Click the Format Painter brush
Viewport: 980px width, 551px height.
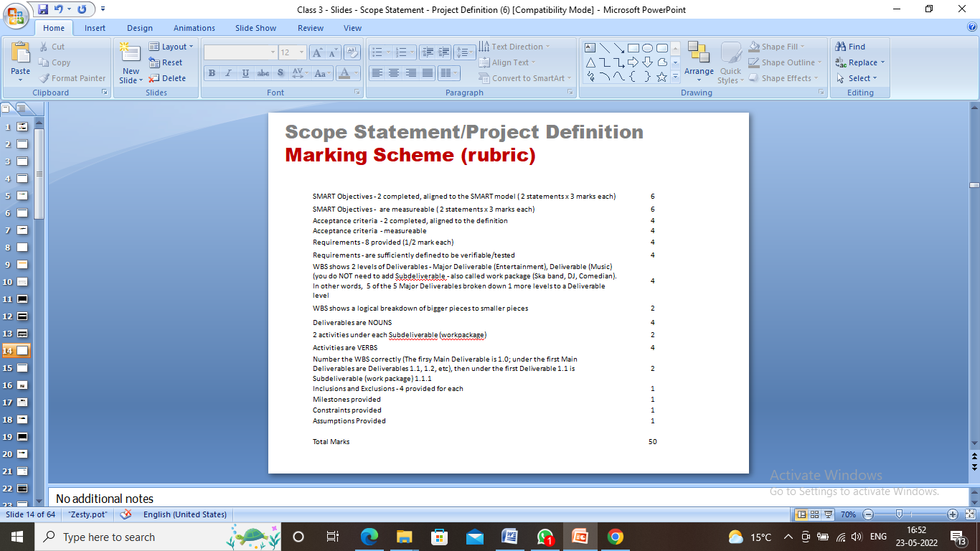click(44, 78)
